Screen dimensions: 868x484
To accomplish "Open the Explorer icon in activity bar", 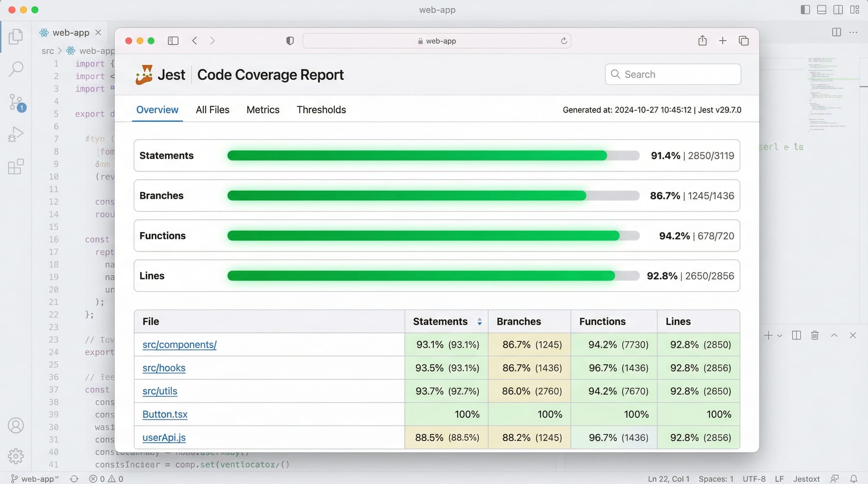I will click(16, 36).
